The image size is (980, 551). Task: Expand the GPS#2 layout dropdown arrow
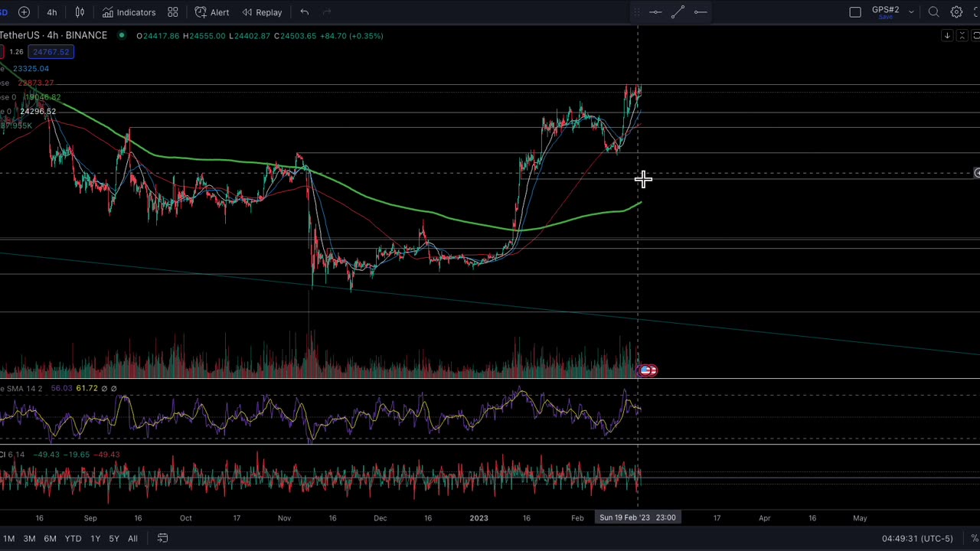coord(911,12)
